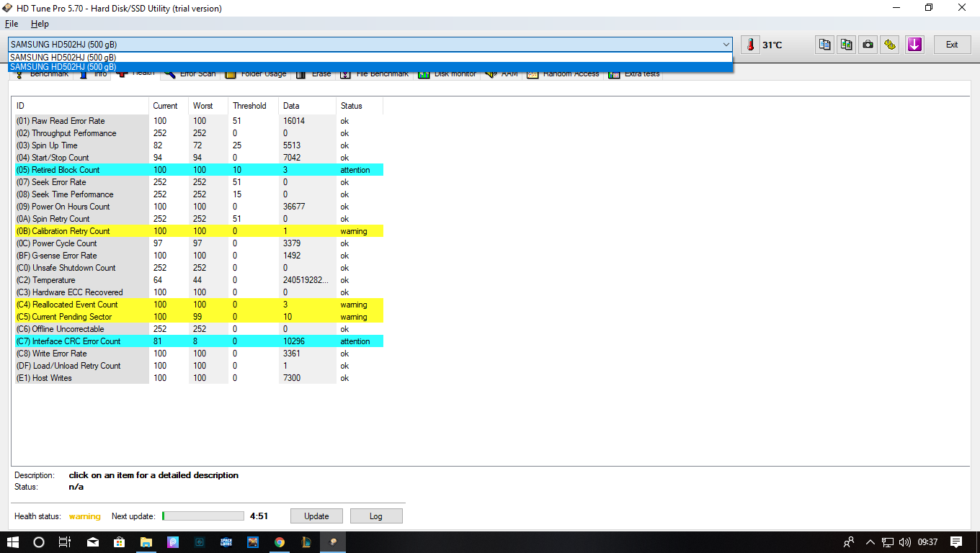Select the (C7) Interface CRC Error Count row
980x553 pixels.
199,341
